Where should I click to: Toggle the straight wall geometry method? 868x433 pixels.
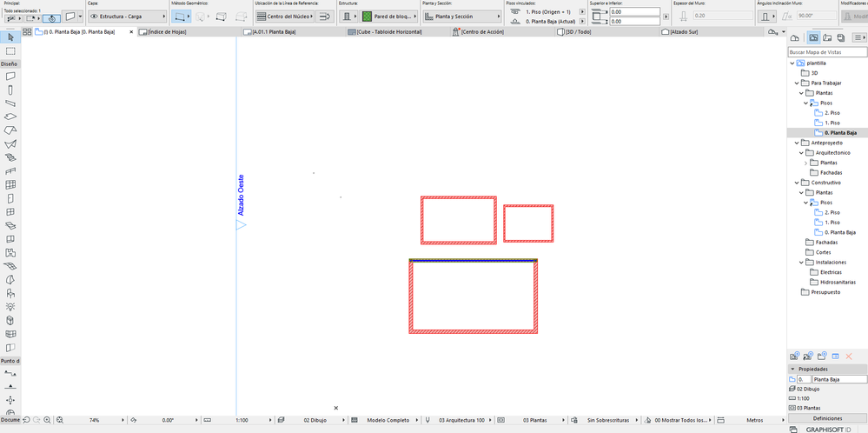click(x=181, y=17)
